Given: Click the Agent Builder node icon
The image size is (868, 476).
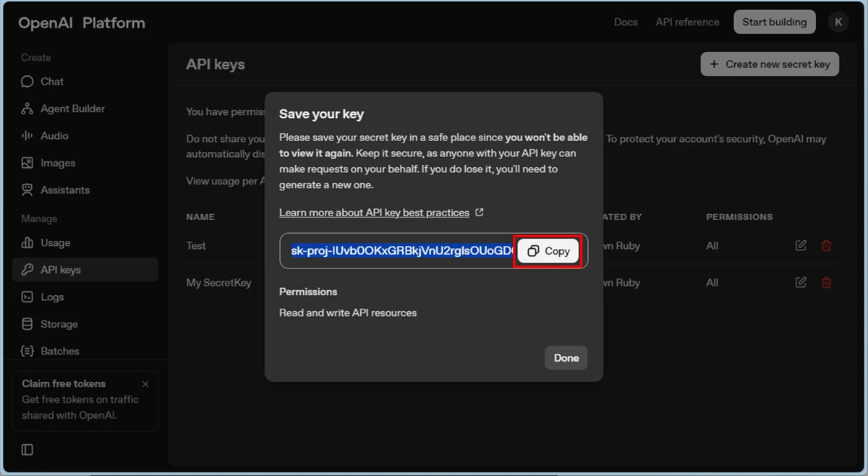Looking at the screenshot, I should click(27, 109).
